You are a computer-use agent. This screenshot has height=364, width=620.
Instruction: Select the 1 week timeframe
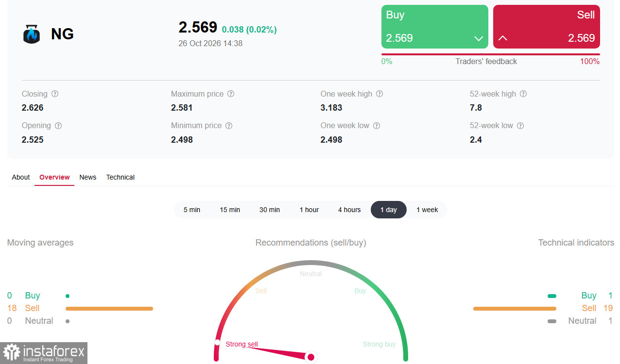[x=427, y=210]
